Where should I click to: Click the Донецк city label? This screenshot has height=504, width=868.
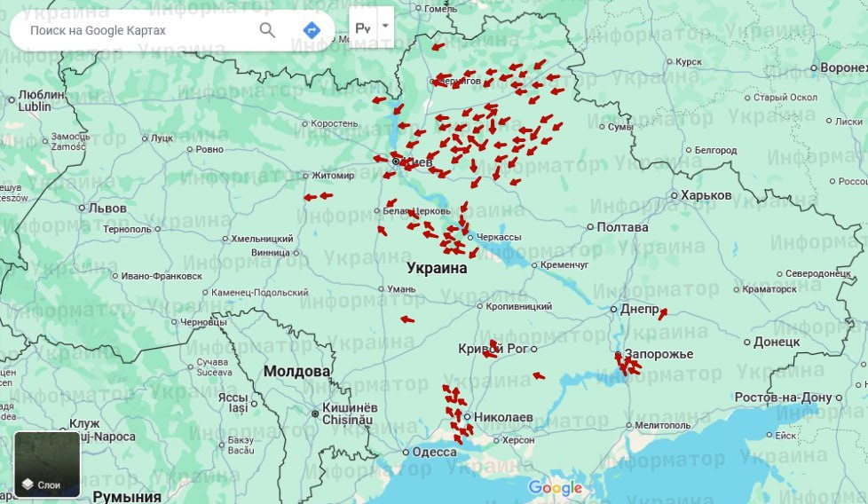coord(777,342)
